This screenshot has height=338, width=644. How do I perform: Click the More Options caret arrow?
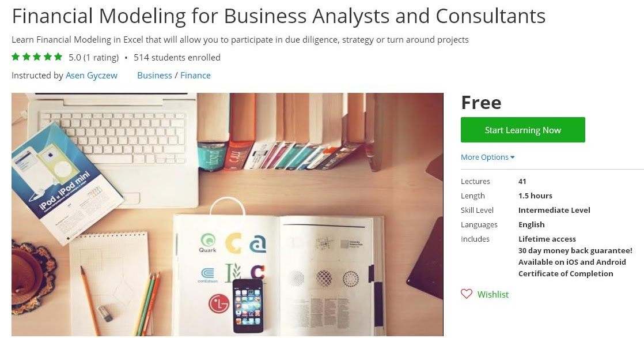pos(513,157)
